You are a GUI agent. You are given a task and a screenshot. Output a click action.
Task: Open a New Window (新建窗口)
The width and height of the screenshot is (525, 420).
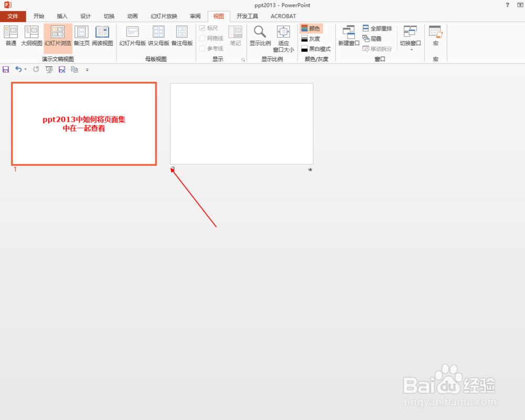(x=349, y=36)
